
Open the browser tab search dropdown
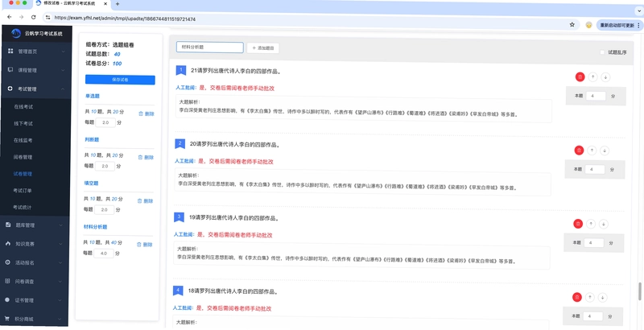[x=639, y=11]
